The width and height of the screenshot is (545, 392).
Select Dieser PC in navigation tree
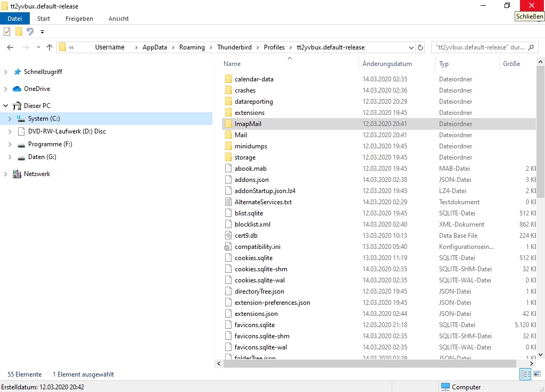(x=37, y=105)
